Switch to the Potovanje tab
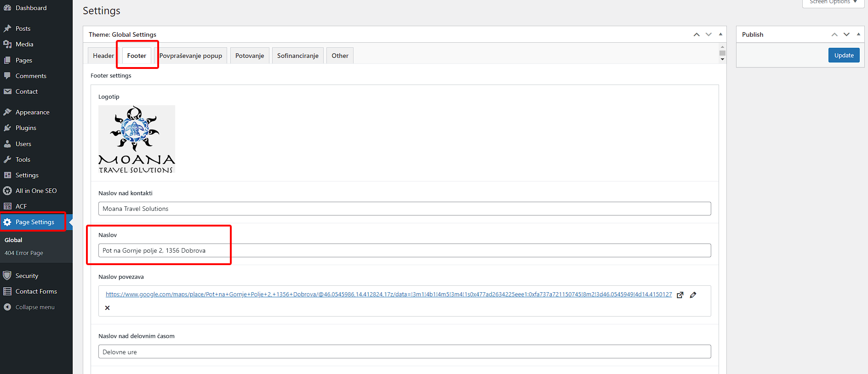Image resolution: width=868 pixels, height=374 pixels. click(250, 56)
